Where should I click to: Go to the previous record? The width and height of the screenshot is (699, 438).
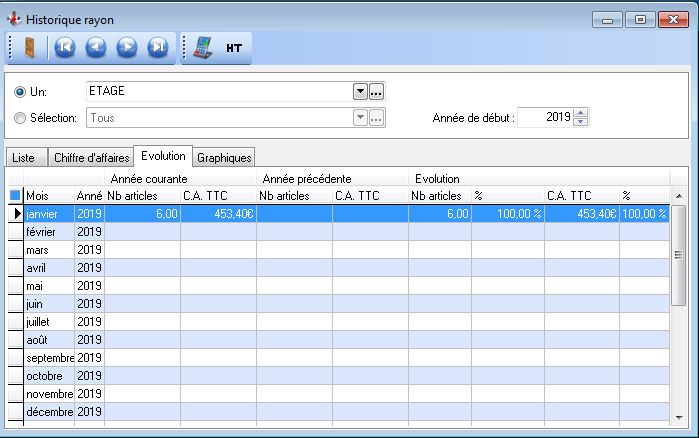coord(96,47)
